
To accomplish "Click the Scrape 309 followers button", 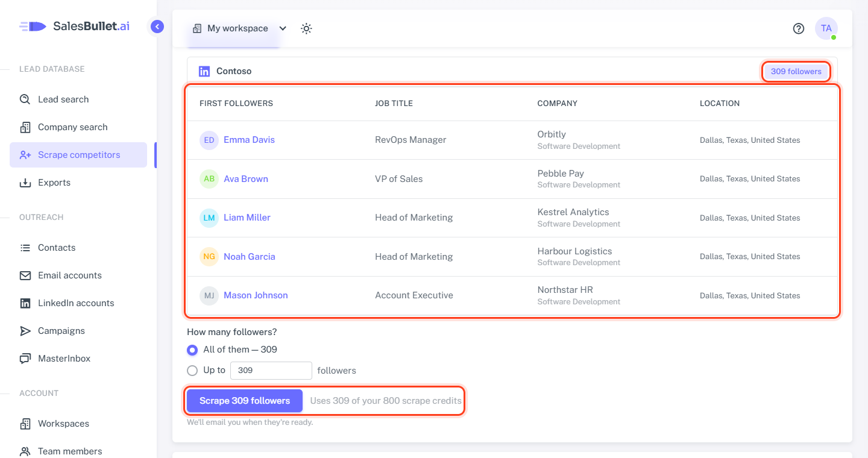I will pos(245,401).
